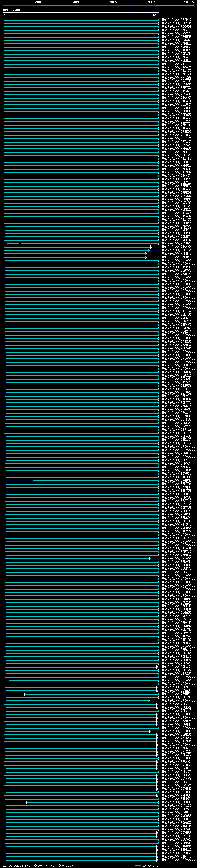
Task: Click the red 20% identity legend segment
Action: [x=22, y=6]
